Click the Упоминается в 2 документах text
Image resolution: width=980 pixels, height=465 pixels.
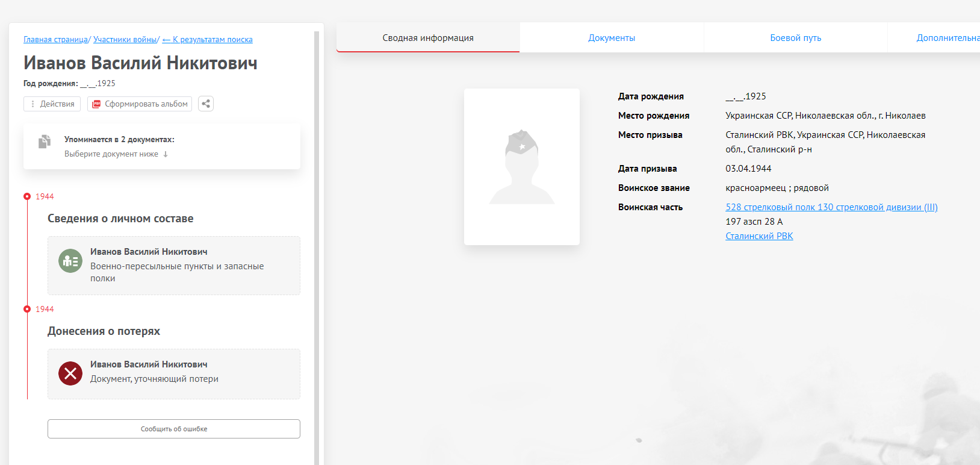click(x=119, y=139)
